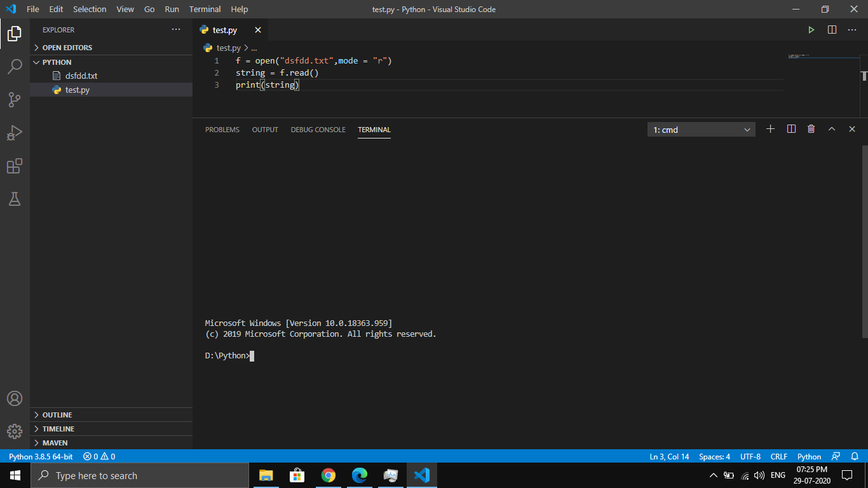Click Python 3.8.5 64-bit interpreter selector
This screenshot has width=868, height=488.
click(x=41, y=456)
